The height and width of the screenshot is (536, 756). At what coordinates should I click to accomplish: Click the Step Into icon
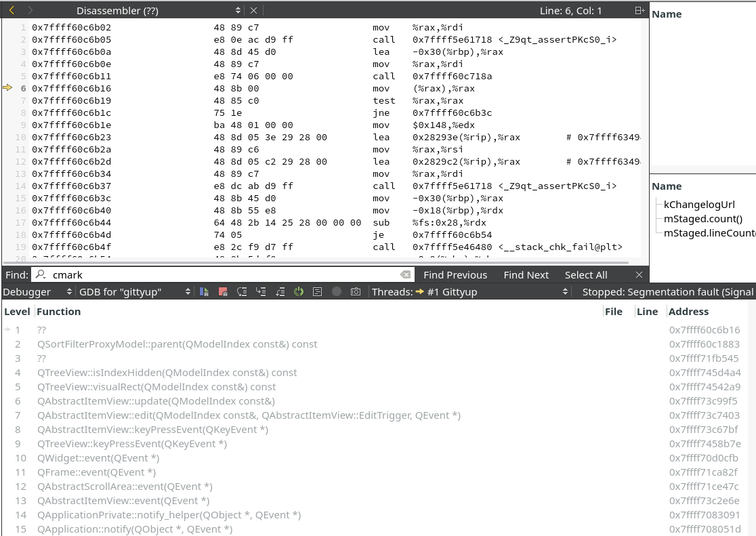pyautogui.click(x=261, y=291)
